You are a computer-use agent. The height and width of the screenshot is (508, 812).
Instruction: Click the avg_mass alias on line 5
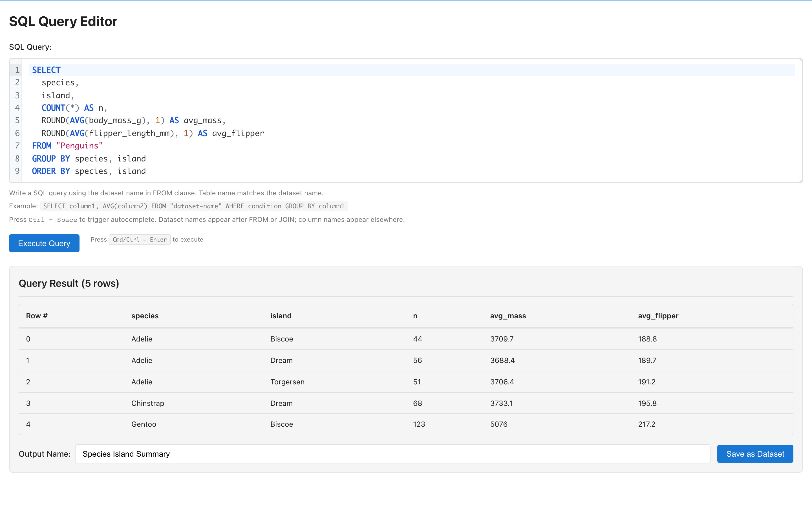203,121
